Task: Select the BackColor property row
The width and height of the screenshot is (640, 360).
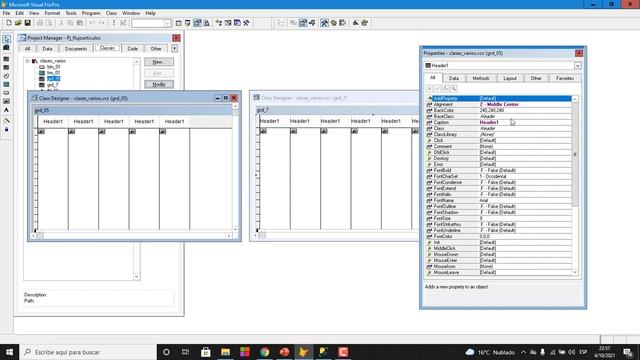Action: coord(498,111)
